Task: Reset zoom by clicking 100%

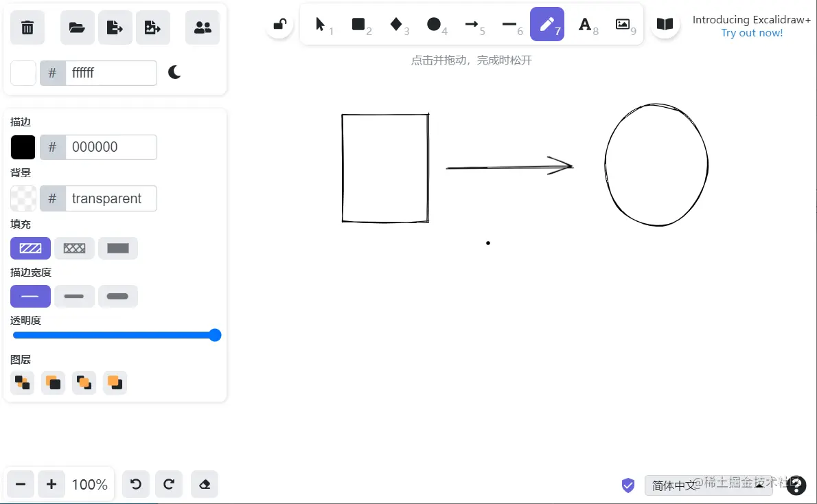Action: (90, 484)
